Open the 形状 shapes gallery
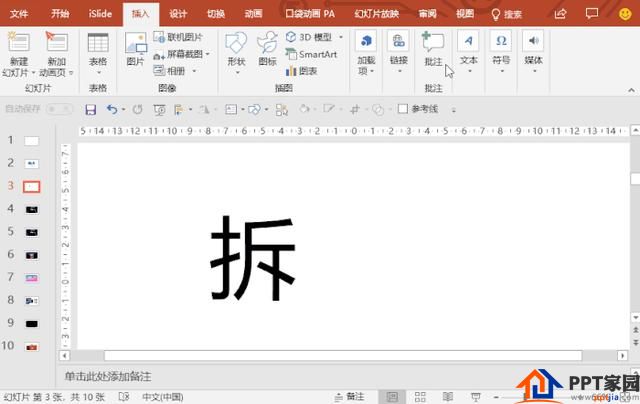The height and width of the screenshot is (404, 640). 236,53
